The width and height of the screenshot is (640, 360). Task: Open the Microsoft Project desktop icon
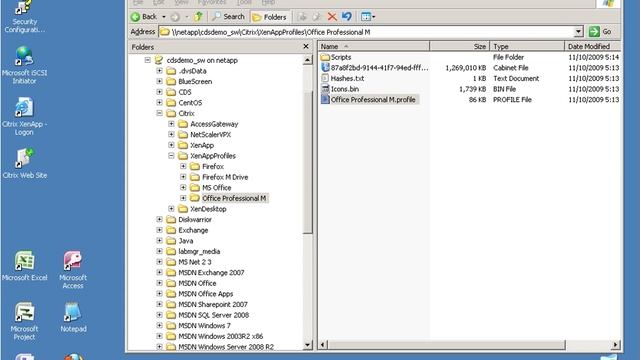tap(24, 321)
